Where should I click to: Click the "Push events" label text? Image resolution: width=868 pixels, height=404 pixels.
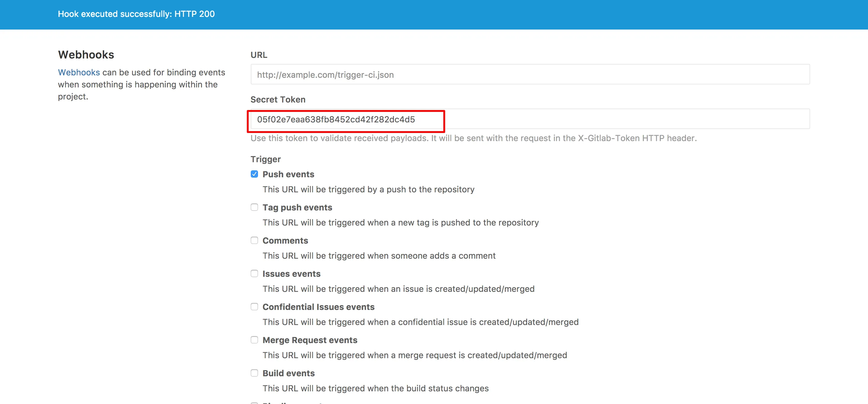click(x=288, y=174)
